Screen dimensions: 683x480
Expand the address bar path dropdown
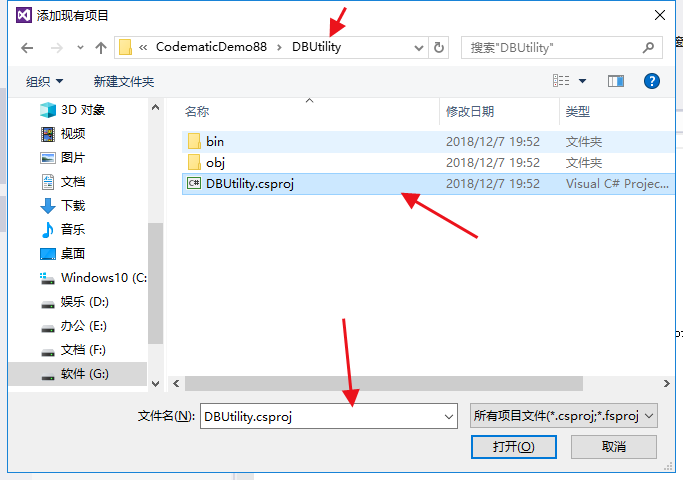click(419, 48)
